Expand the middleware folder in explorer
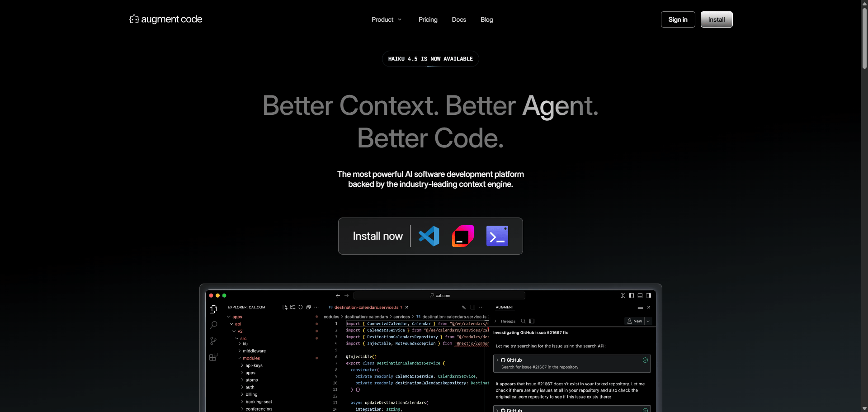 (x=254, y=351)
